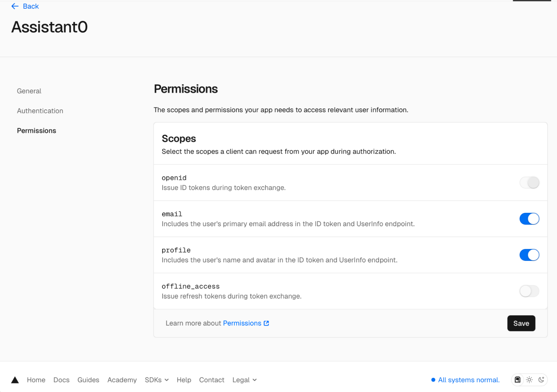
Task: Select General from the sidebar
Action: pyautogui.click(x=29, y=91)
